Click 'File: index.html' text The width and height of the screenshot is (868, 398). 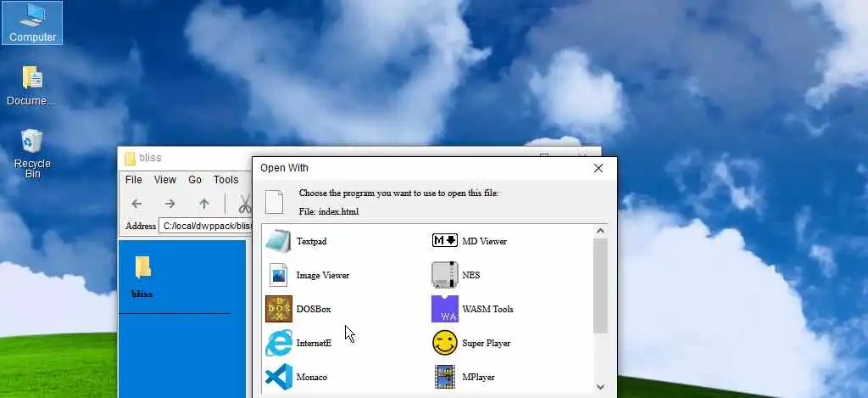click(x=329, y=212)
